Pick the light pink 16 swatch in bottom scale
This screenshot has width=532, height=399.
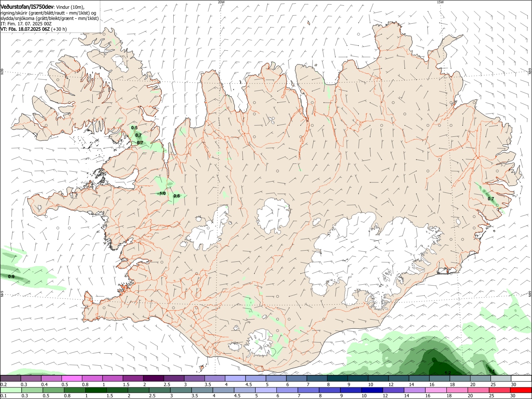pos(436,390)
